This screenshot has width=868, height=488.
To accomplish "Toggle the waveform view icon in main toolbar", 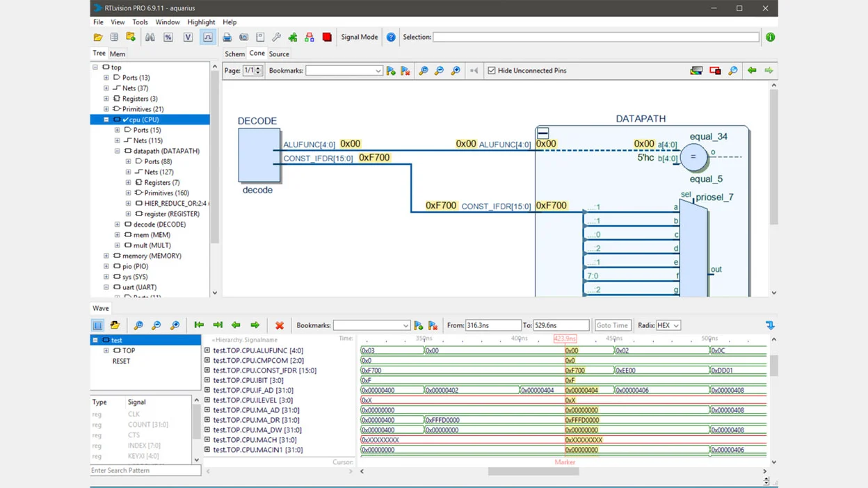I will pyautogui.click(x=208, y=37).
